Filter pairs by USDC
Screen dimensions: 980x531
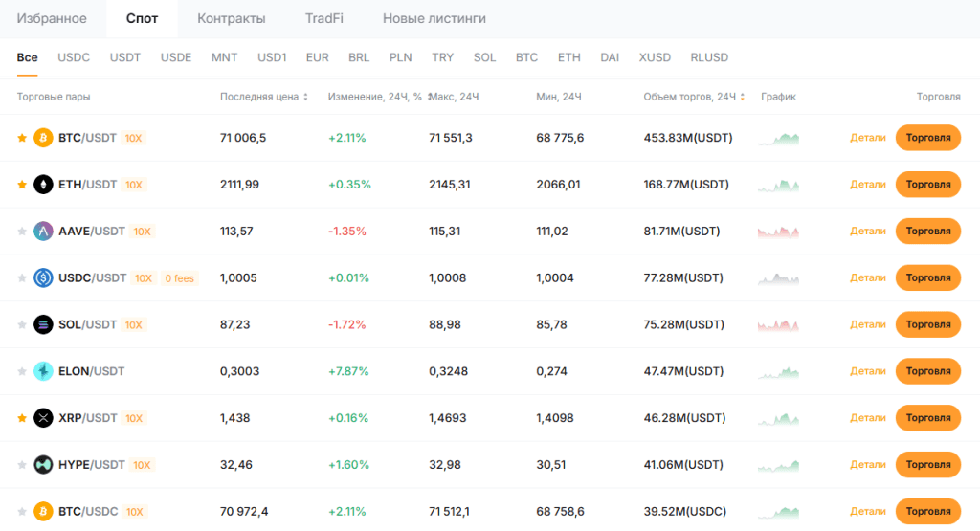(74, 57)
